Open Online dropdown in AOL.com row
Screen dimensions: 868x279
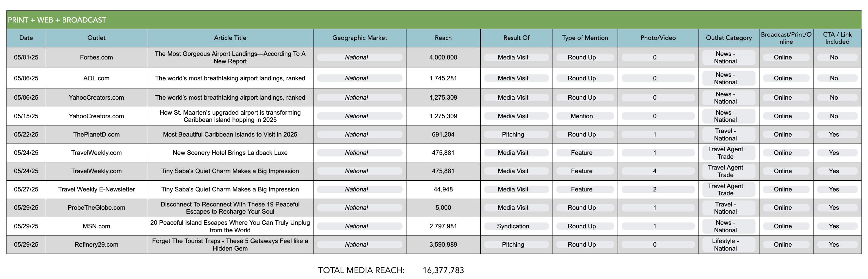(786, 78)
